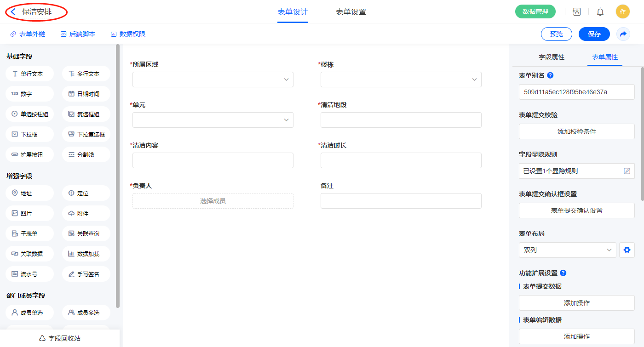Click the edit icon for 字段显隐规则
The image size is (644, 347).
click(627, 171)
